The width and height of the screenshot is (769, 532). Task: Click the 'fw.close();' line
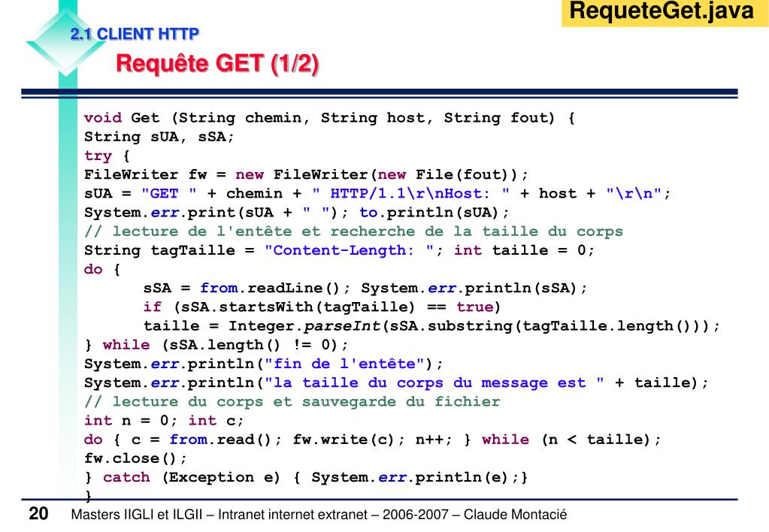135,458
